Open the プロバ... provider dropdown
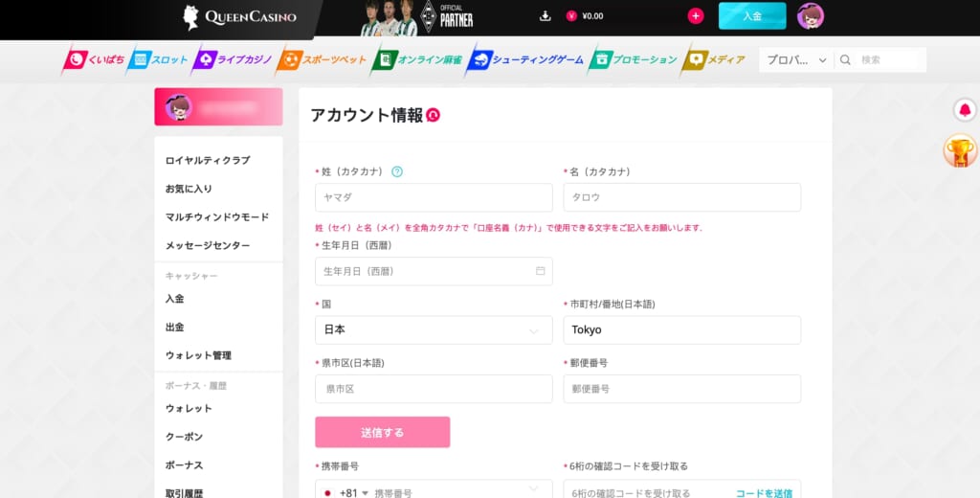This screenshot has width=980, height=498. pyautogui.click(x=796, y=60)
